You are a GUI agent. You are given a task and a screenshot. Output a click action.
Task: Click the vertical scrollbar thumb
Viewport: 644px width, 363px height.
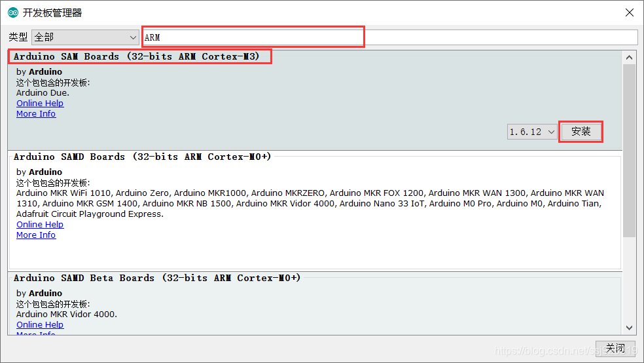(x=629, y=151)
